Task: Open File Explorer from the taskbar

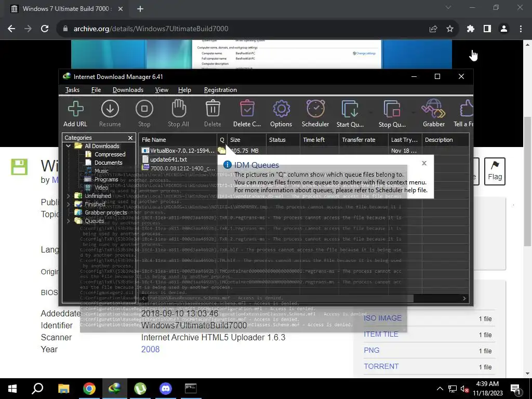Action: [63, 389]
